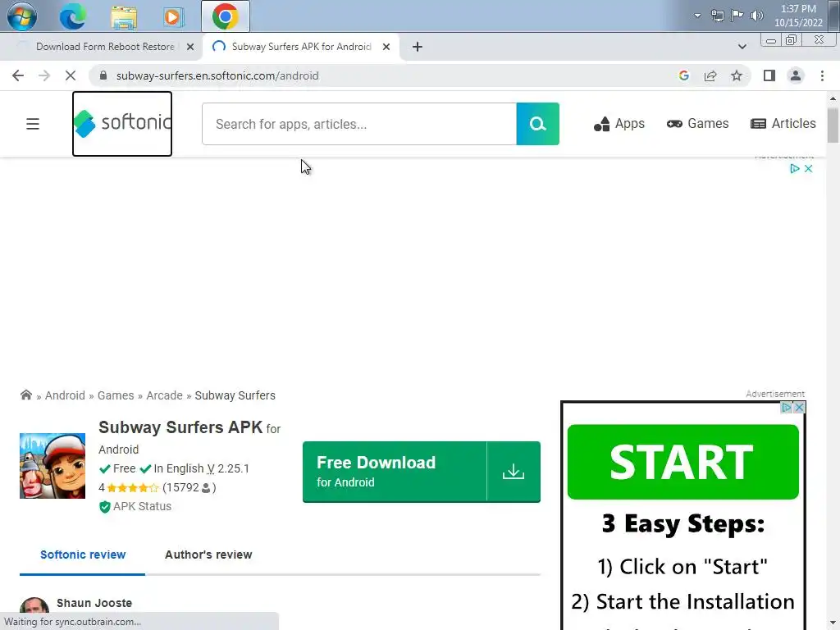Close the sidebar ad with X

(799, 407)
